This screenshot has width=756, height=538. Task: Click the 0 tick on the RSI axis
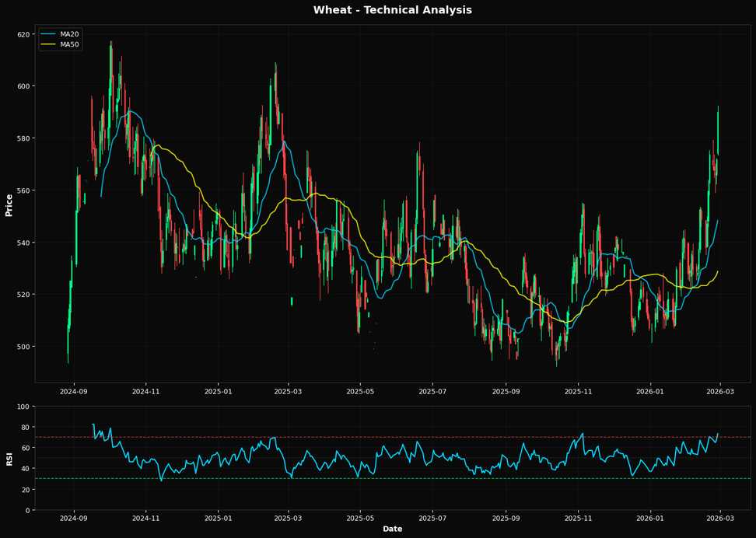point(29,510)
